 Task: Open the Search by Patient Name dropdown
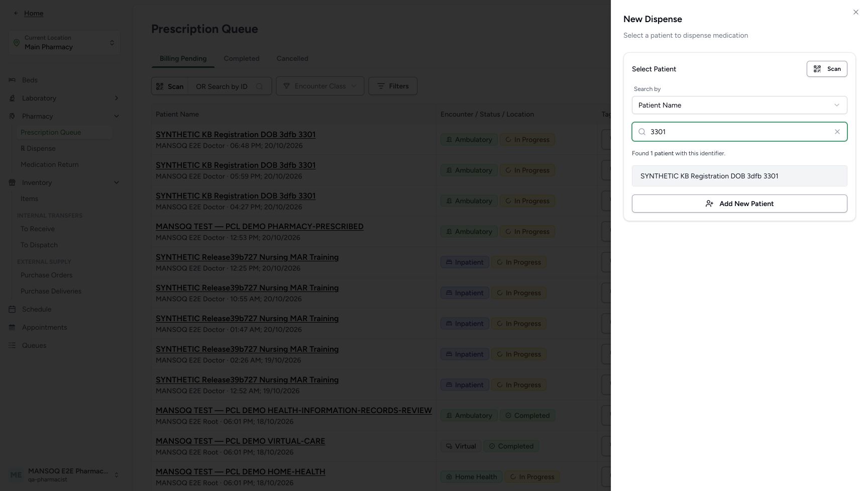click(739, 105)
